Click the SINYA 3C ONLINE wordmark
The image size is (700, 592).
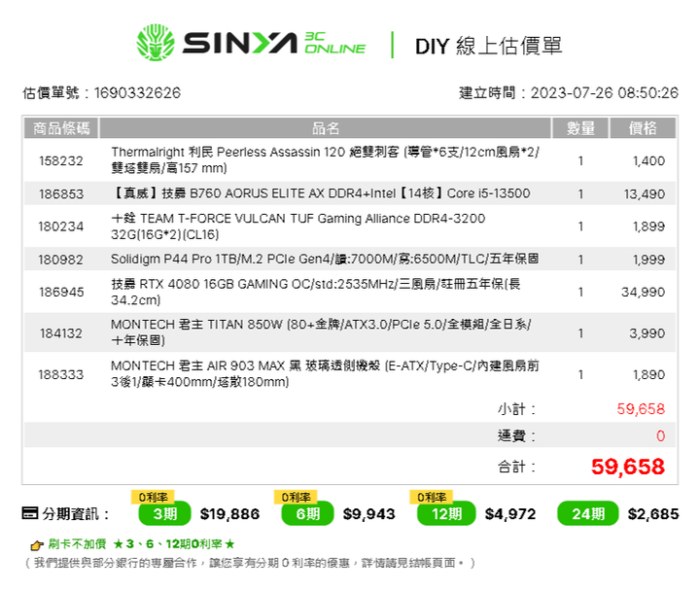(x=274, y=43)
